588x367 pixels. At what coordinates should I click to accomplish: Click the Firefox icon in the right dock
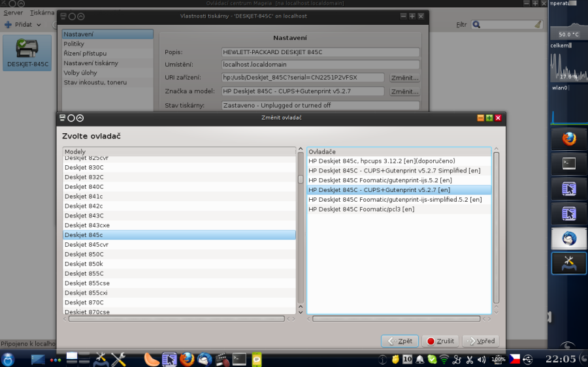tap(569, 139)
